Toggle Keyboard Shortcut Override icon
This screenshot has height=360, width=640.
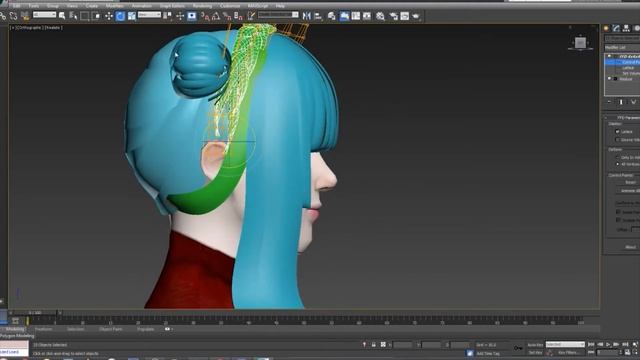tap(191, 16)
